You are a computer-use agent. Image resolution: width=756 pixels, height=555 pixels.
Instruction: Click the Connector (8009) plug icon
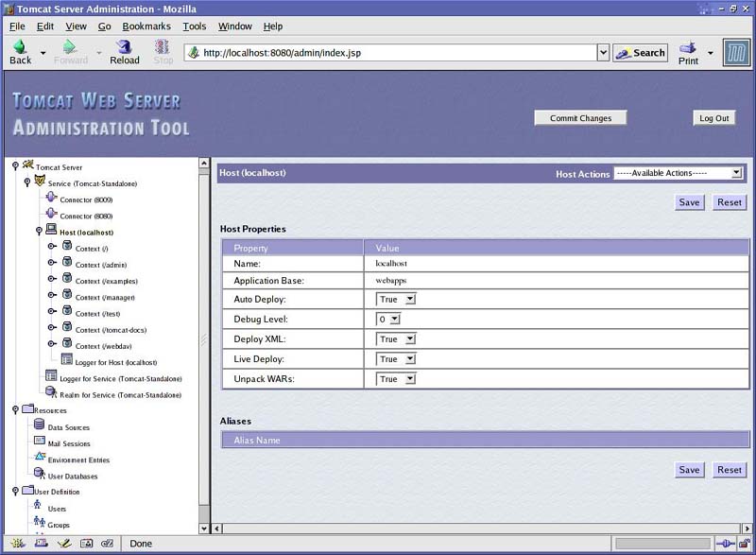coord(51,198)
